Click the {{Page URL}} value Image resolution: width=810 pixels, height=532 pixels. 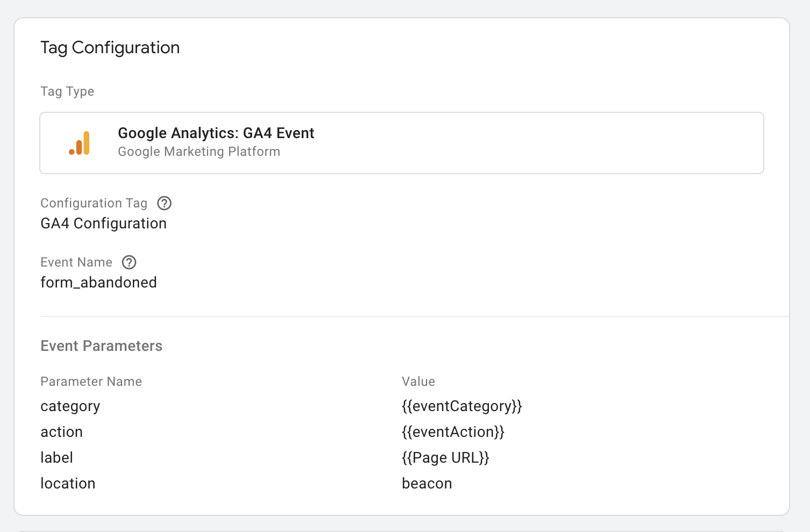point(445,458)
